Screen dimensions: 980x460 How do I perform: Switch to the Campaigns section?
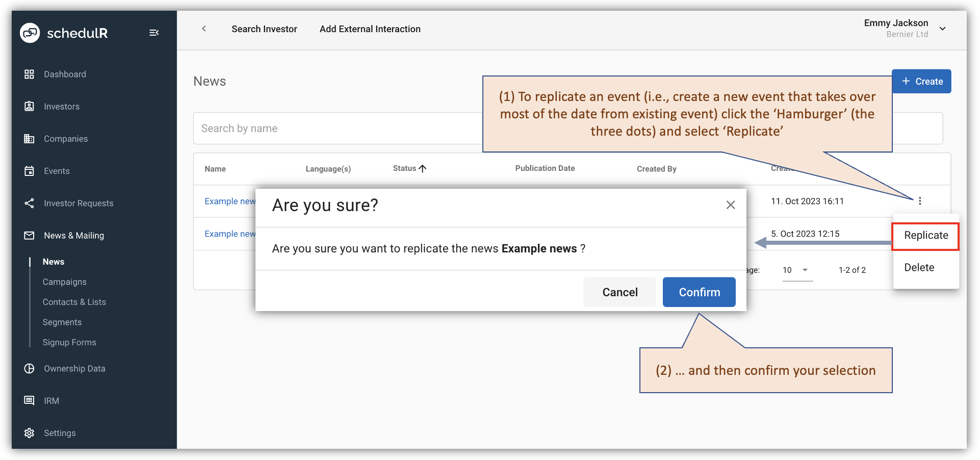64,282
